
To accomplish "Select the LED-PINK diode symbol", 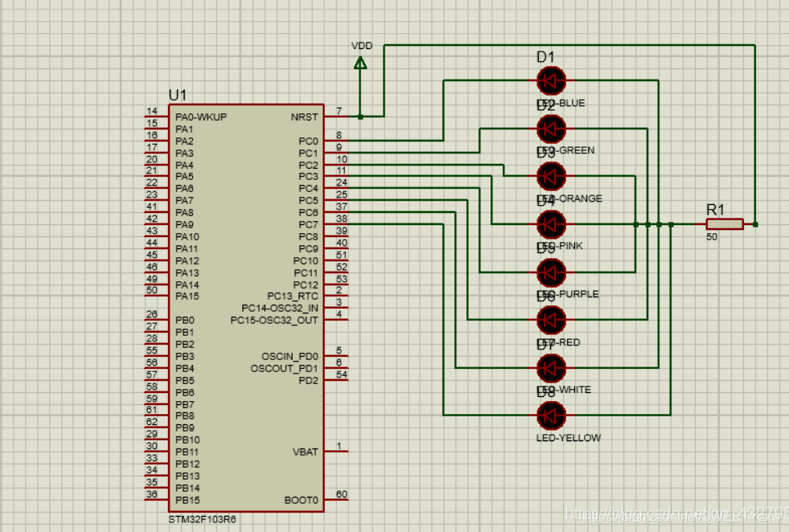I will coord(551,224).
